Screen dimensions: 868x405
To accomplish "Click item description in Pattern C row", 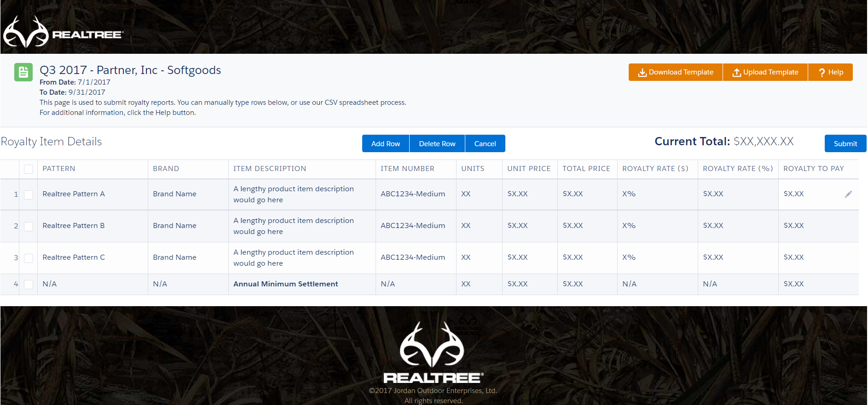I will [x=294, y=258].
